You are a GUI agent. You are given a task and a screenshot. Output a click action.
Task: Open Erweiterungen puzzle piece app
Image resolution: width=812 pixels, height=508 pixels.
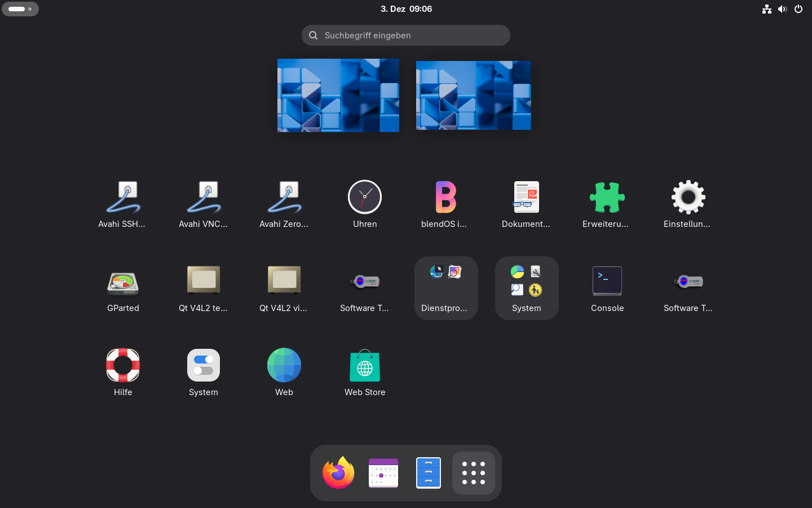click(x=607, y=204)
